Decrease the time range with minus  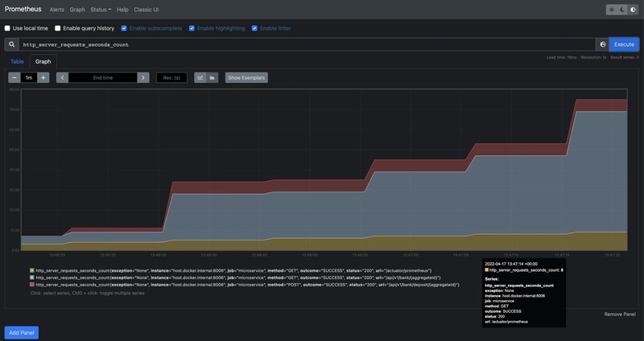coord(14,77)
